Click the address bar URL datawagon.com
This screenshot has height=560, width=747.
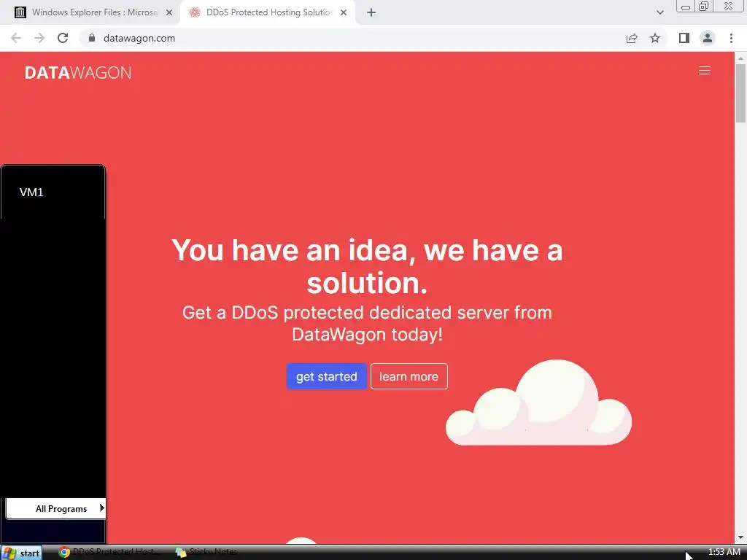(x=139, y=38)
